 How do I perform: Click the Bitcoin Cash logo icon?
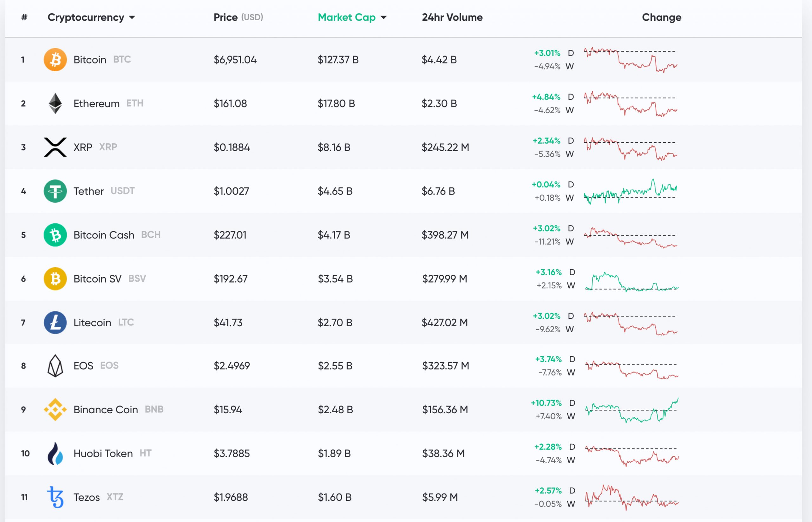tap(55, 235)
